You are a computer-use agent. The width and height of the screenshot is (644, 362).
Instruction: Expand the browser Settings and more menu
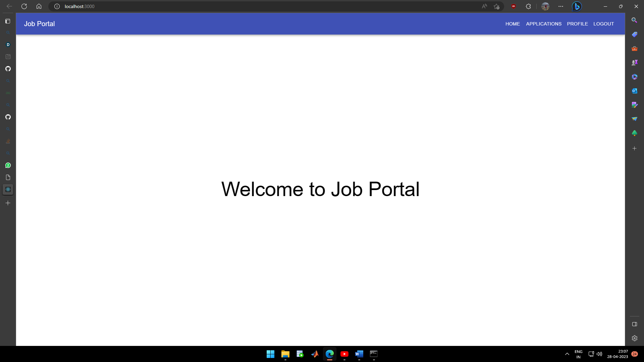(560, 6)
